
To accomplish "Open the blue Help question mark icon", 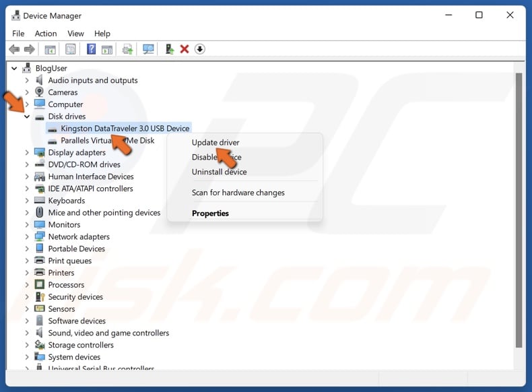I will [91, 49].
